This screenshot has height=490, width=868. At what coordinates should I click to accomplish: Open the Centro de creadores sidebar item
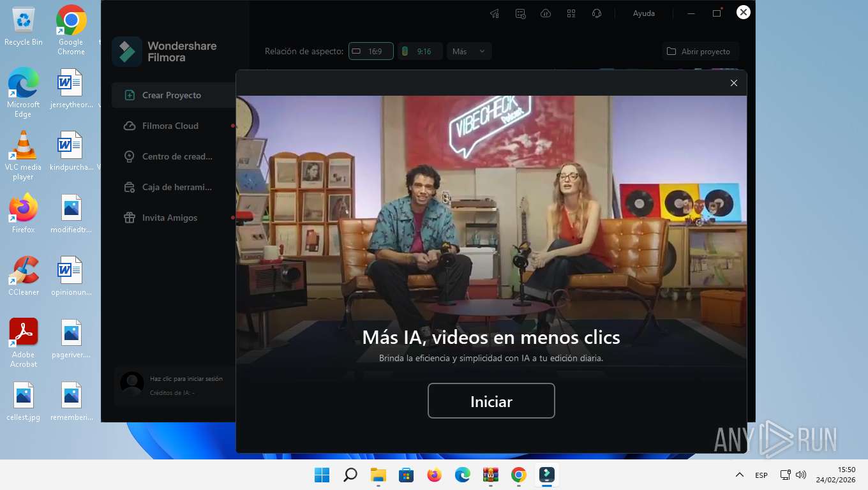[x=174, y=156]
